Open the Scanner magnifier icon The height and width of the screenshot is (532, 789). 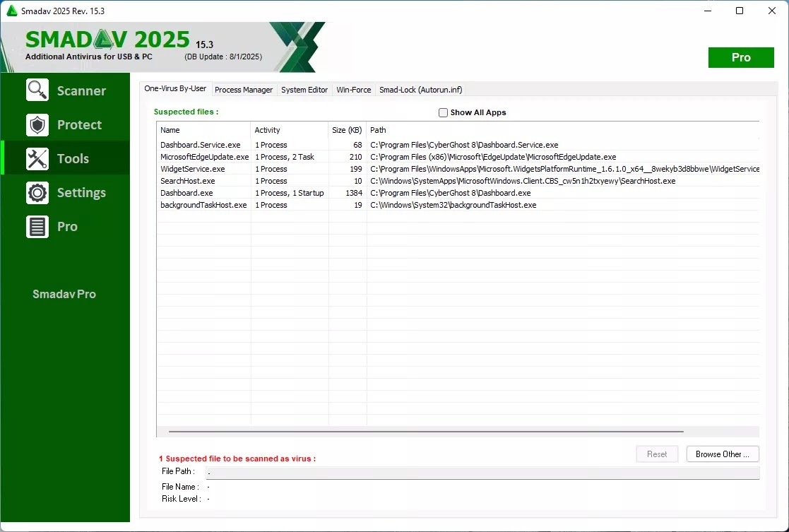click(37, 90)
